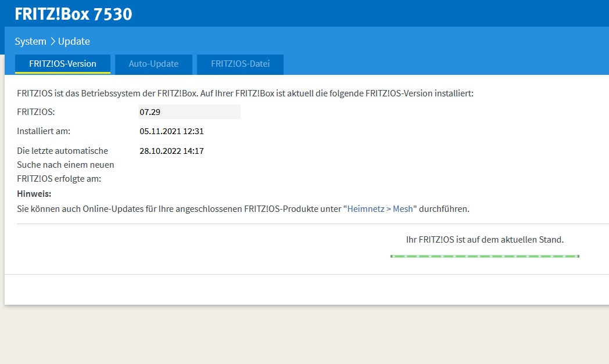Click the 'Installiert am:' label
This screenshot has width=609, height=364.
(44, 131)
